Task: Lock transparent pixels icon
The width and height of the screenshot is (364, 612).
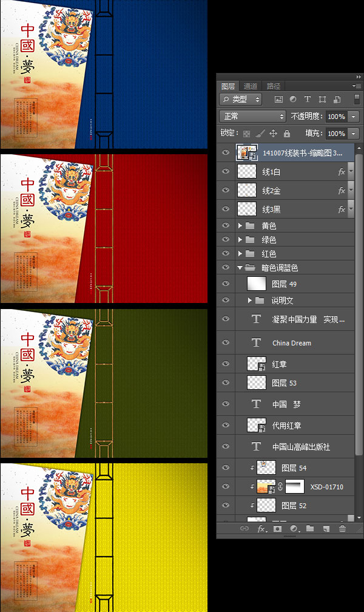Action: point(246,134)
